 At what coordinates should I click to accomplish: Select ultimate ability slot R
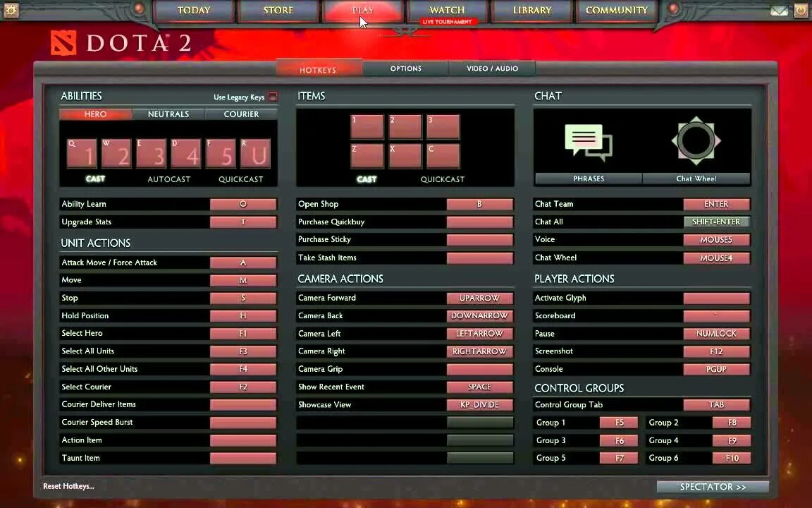pos(255,153)
